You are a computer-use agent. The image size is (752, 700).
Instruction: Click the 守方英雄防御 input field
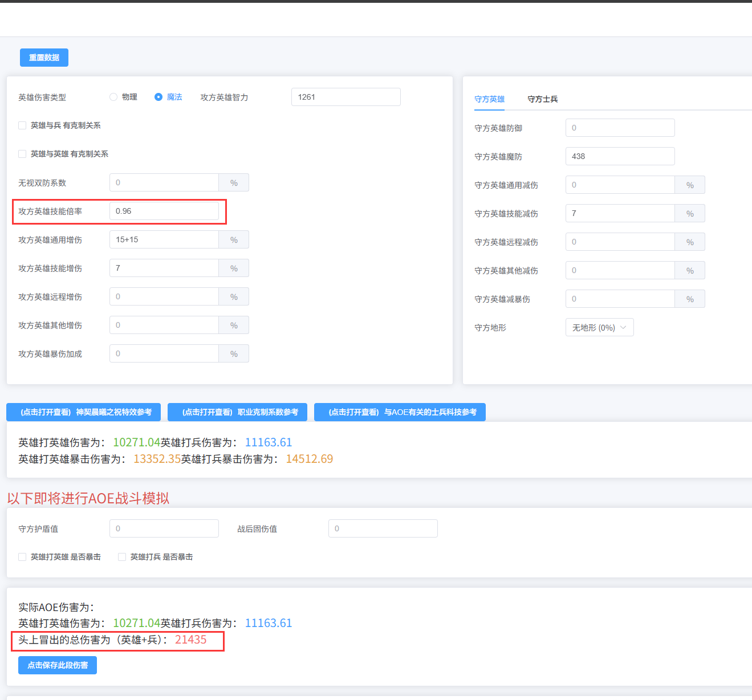pos(620,128)
